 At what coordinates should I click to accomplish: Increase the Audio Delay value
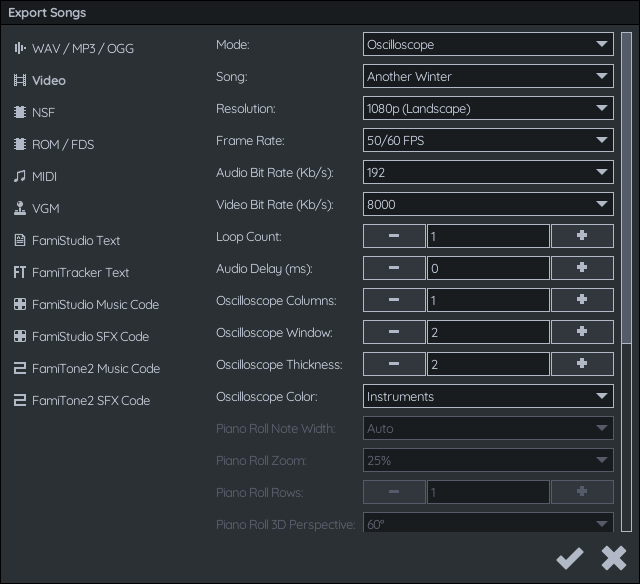[x=582, y=268]
